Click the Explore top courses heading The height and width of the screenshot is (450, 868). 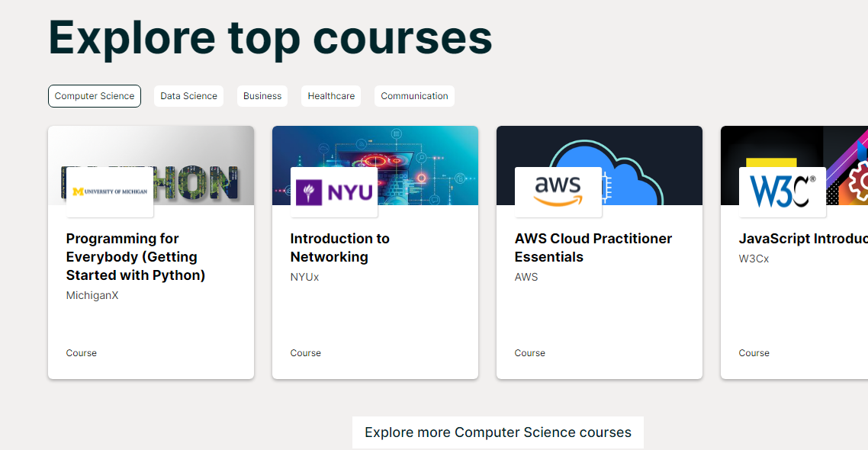coord(270,38)
